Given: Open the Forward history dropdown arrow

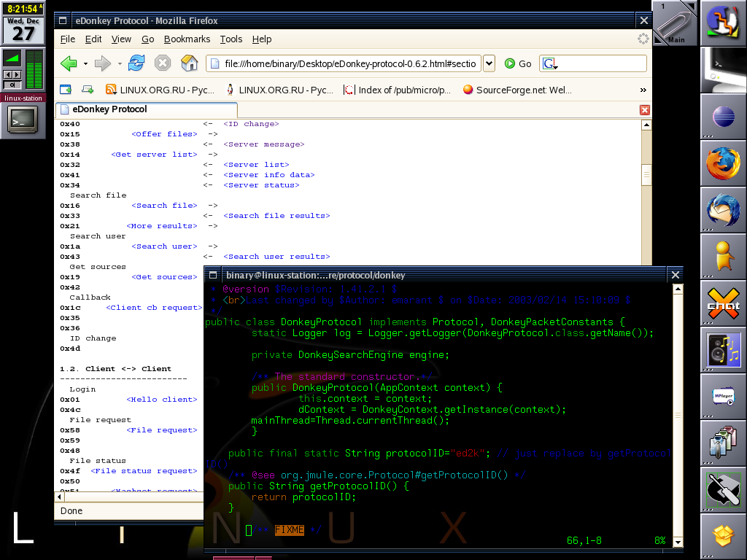Looking at the screenshot, I should [120, 63].
